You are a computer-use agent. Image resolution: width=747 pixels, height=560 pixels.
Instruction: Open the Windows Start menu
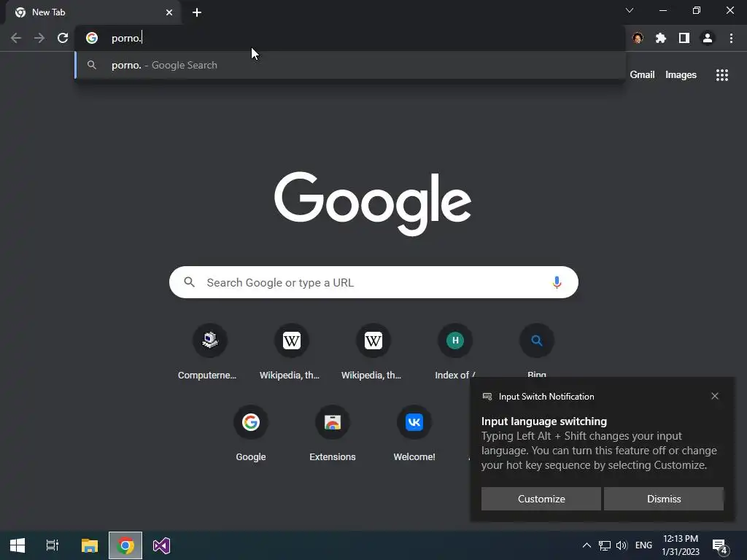[18, 545]
